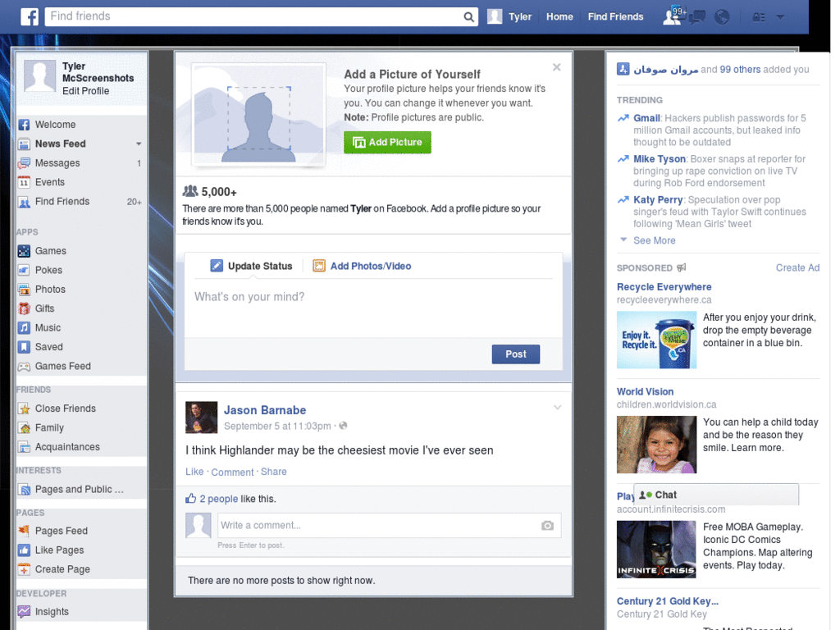Open 99 others added you link
This screenshot has width=840, height=630.
(740, 69)
